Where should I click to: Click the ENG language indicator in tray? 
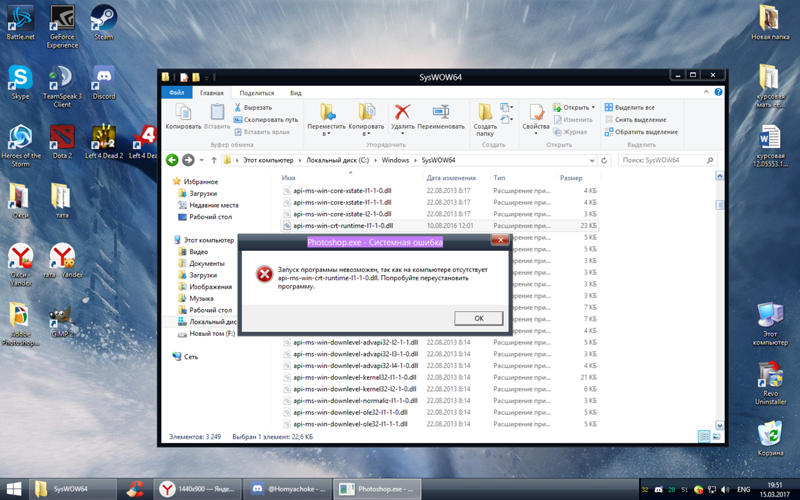click(x=743, y=489)
